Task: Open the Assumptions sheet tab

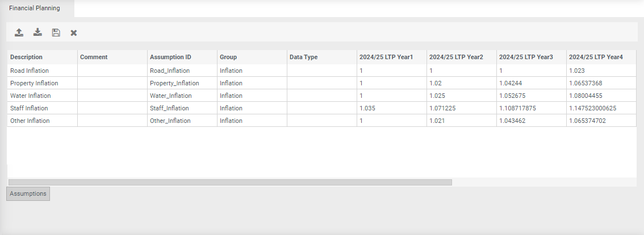Action: pyautogui.click(x=28, y=193)
